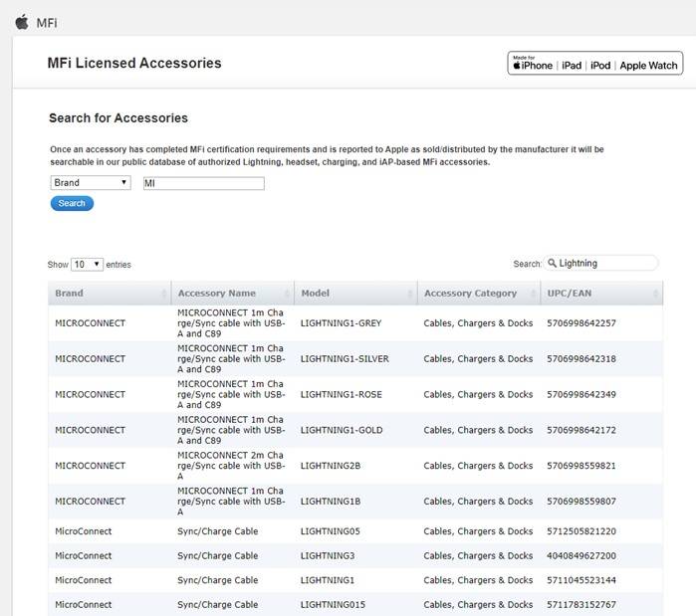This screenshot has height=616, width=696.
Task: Select model cell LIGHTNING1-ROSE
Action: (341, 394)
